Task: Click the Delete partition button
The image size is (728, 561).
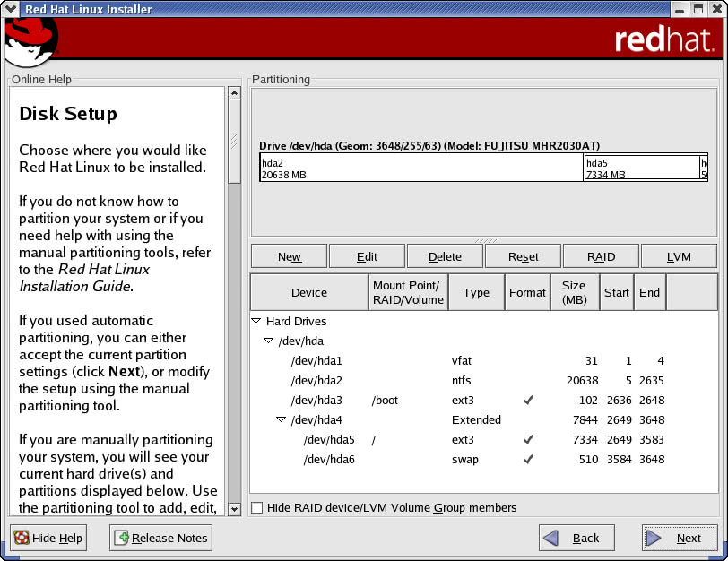Action: click(x=445, y=256)
